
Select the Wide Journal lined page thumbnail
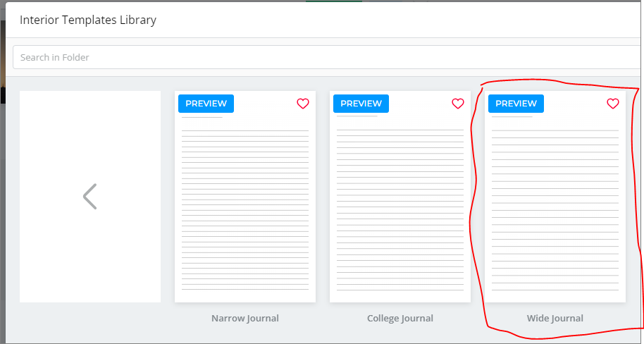pyautogui.click(x=555, y=197)
